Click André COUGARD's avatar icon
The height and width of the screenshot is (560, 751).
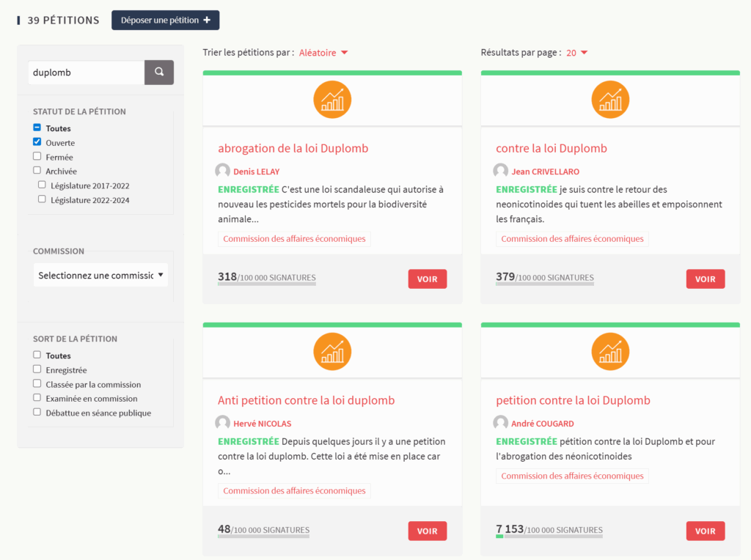pyautogui.click(x=501, y=424)
